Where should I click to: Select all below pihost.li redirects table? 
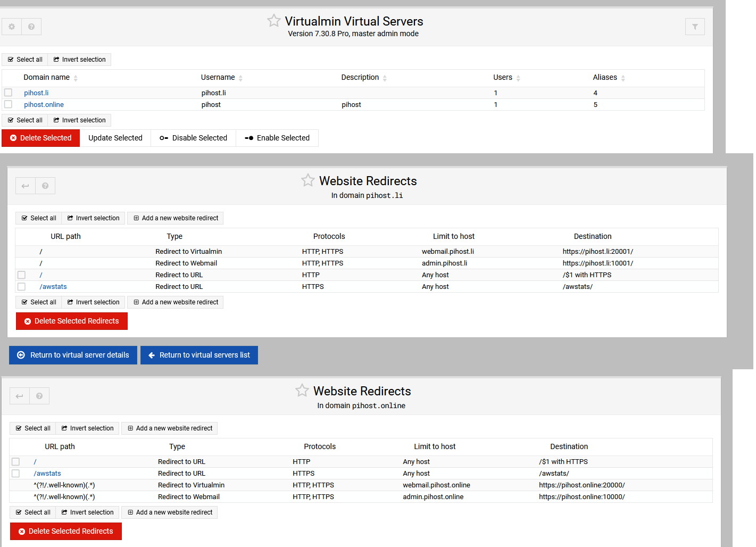point(39,302)
